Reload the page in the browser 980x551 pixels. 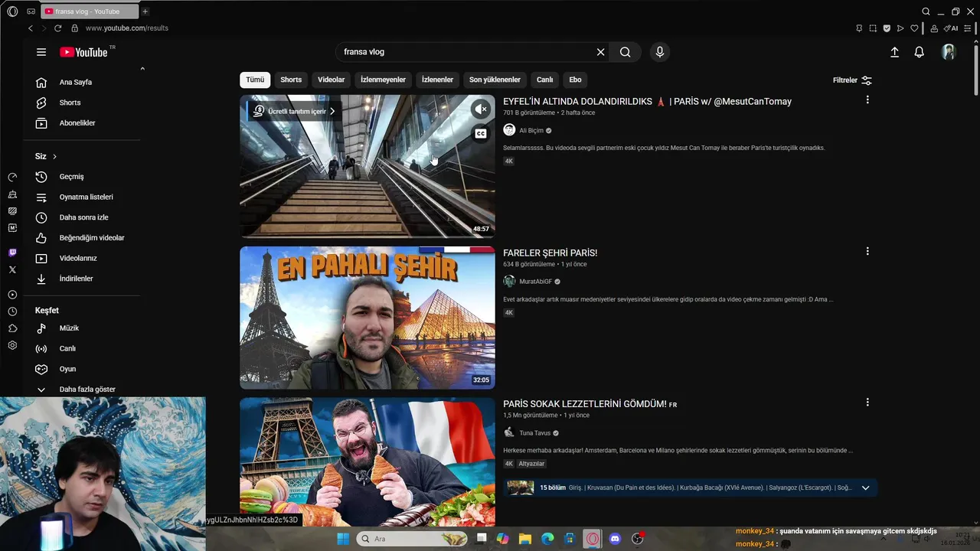point(57,28)
